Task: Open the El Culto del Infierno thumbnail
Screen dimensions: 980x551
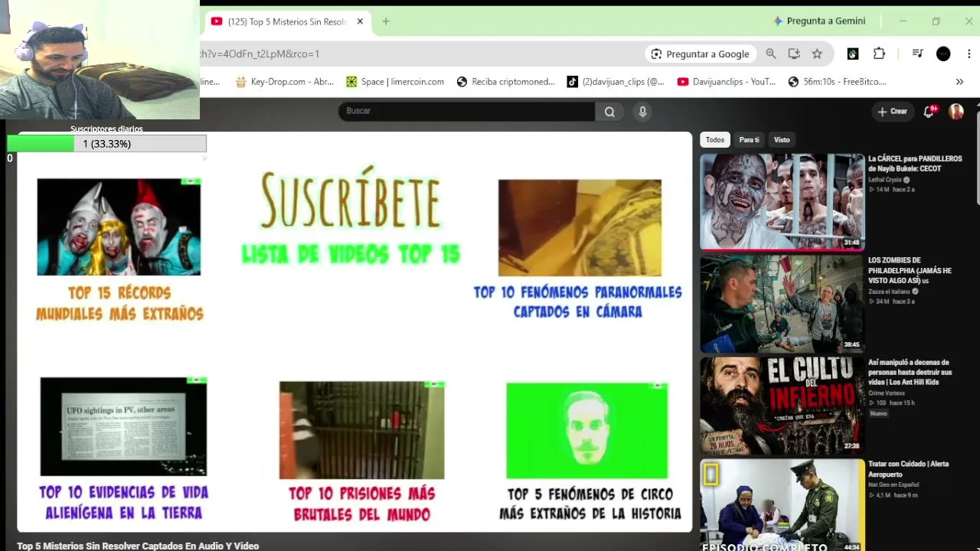Action: pyautogui.click(x=782, y=406)
